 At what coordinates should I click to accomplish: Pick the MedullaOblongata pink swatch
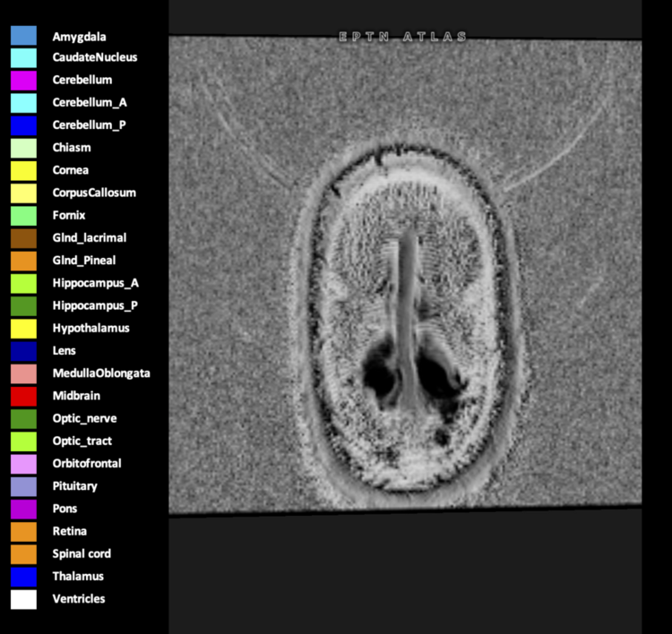tap(23, 374)
